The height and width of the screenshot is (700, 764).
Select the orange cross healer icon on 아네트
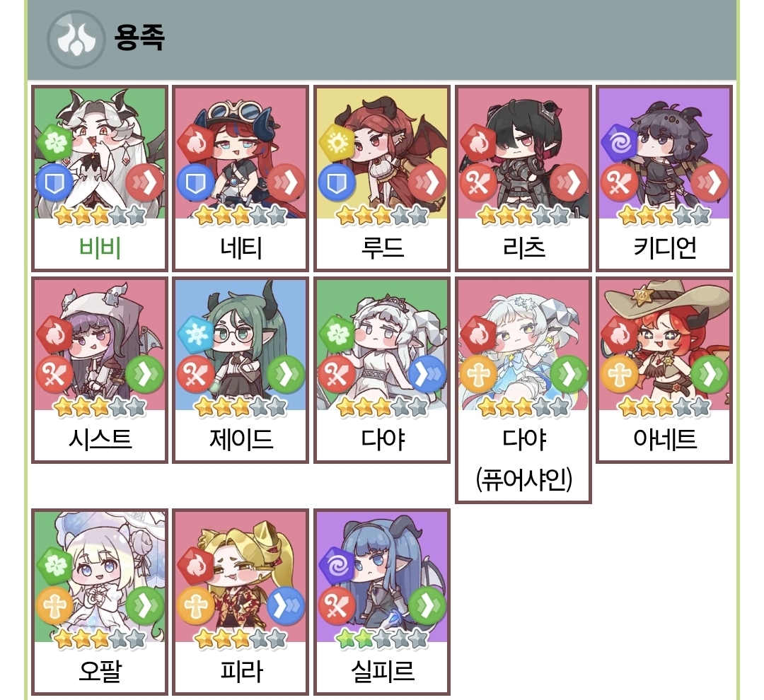coord(619,375)
